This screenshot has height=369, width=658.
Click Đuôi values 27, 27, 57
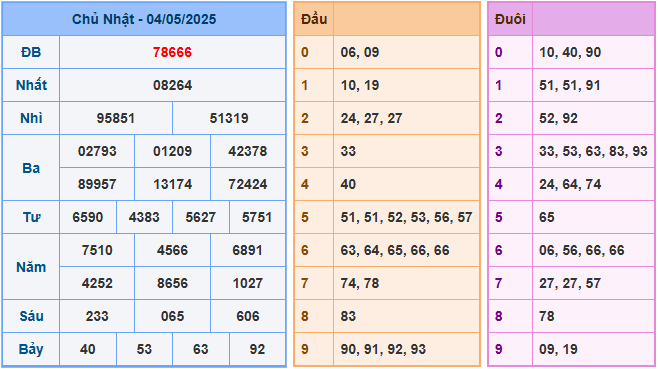[x=570, y=283]
